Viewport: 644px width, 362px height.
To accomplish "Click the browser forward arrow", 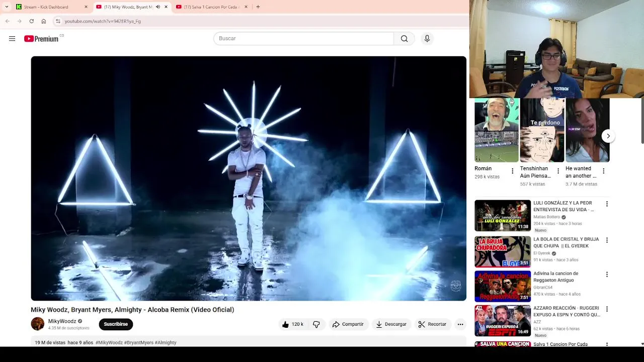I will point(19,21).
